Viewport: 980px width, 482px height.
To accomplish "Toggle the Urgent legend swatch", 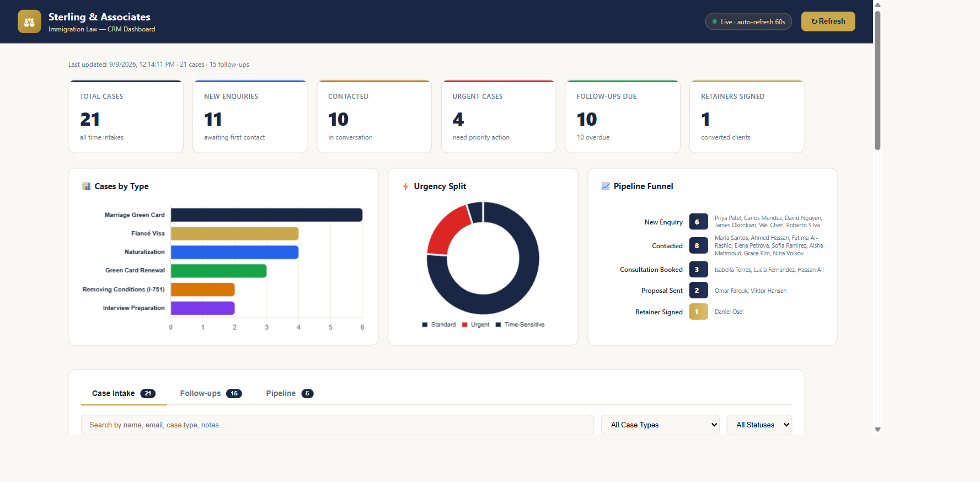I will click(465, 325).
